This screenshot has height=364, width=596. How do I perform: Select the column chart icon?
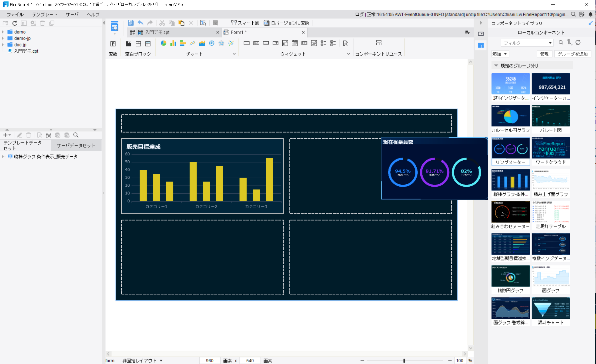coord(173,43)
